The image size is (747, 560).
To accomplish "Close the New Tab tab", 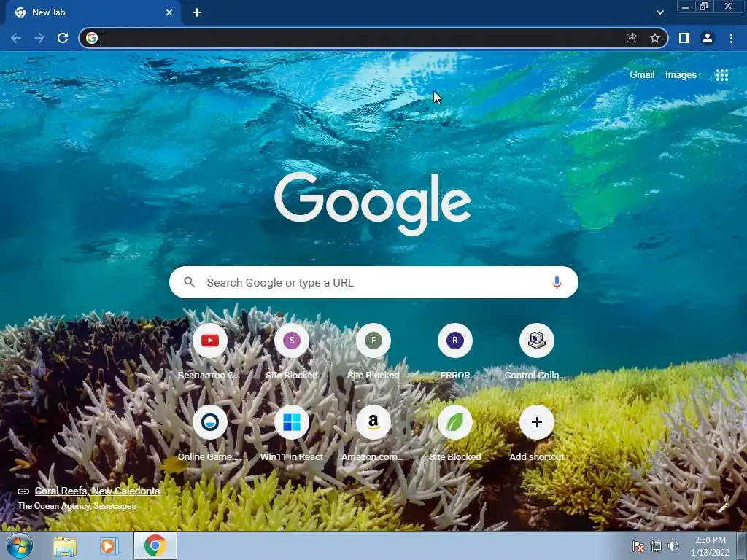I will tap(169, 12).
